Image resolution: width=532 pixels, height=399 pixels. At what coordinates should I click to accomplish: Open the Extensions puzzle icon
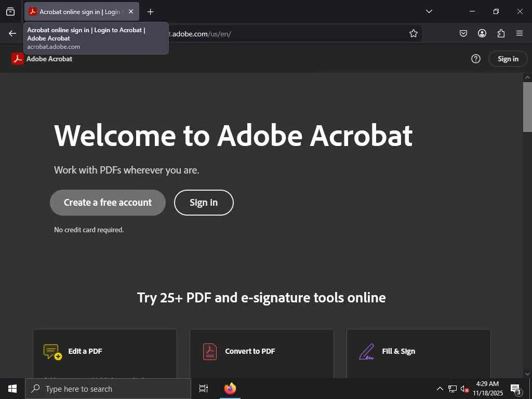pos(501,33)
